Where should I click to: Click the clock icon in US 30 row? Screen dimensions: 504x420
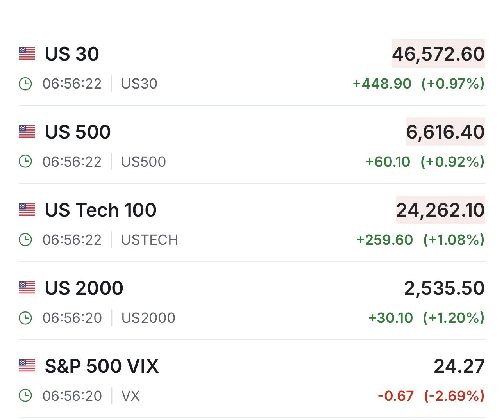(x=25, y=84)
